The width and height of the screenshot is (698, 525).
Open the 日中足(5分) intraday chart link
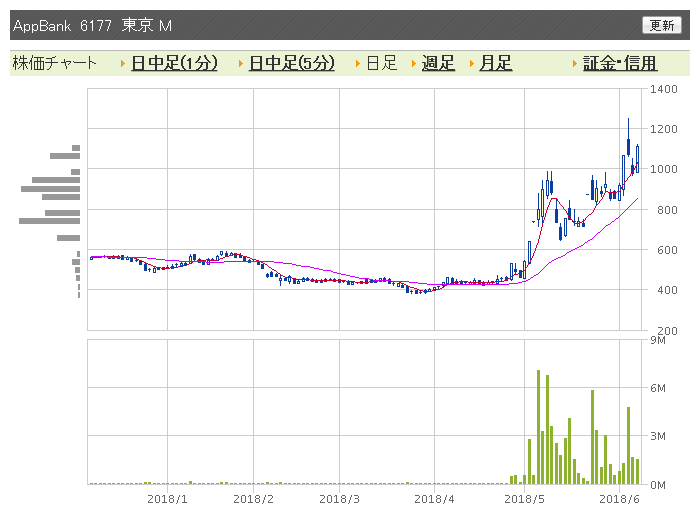292,63
